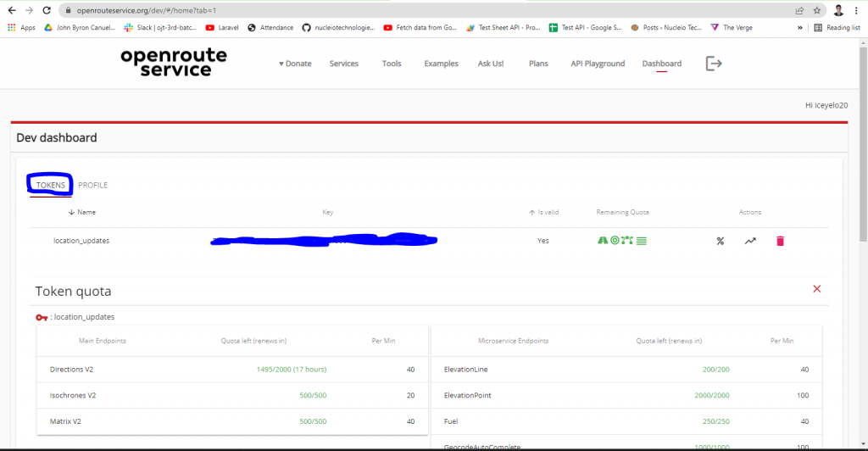Reload the page with refresh icon
This screenshot has width=868, height=451.
47,10
